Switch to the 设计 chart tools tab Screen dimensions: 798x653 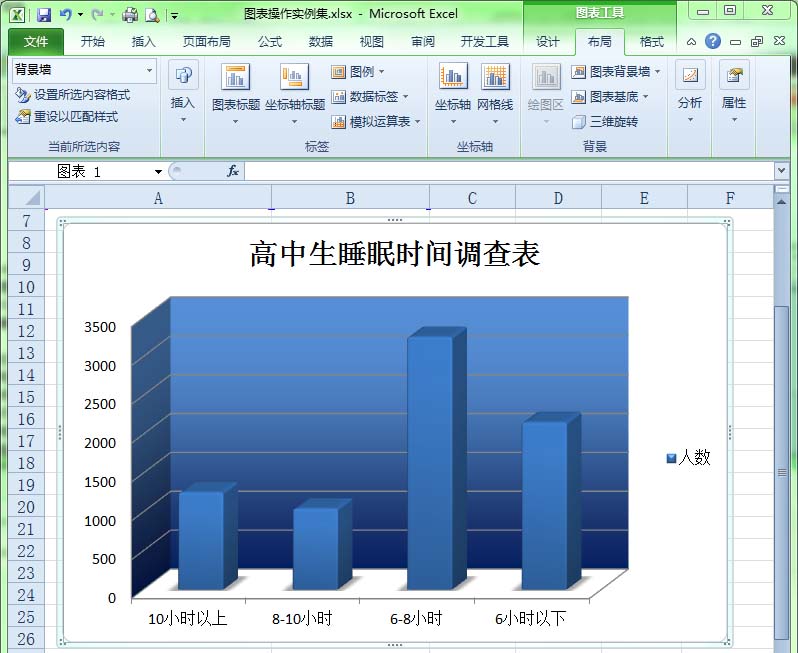click(x=548, y=42)
